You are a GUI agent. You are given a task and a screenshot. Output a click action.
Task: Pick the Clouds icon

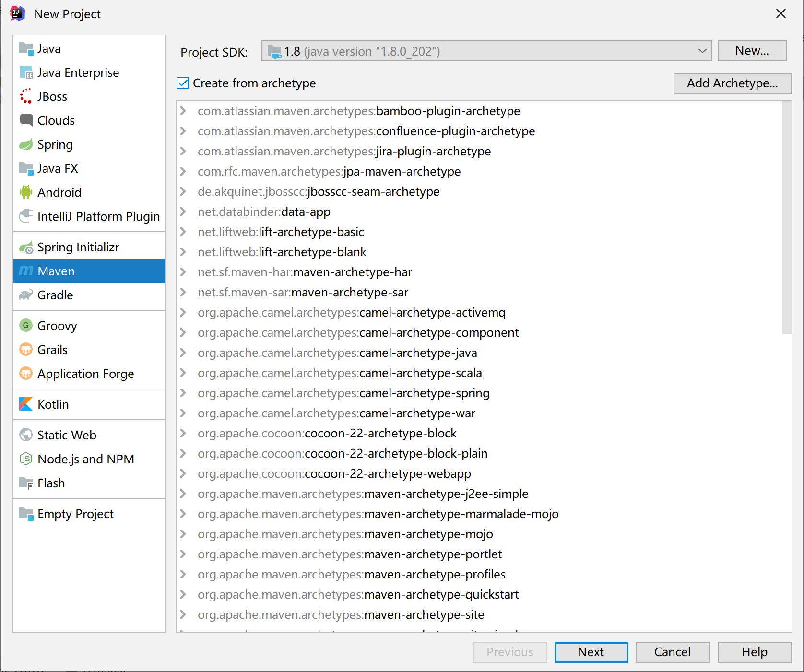click(26, 120)
